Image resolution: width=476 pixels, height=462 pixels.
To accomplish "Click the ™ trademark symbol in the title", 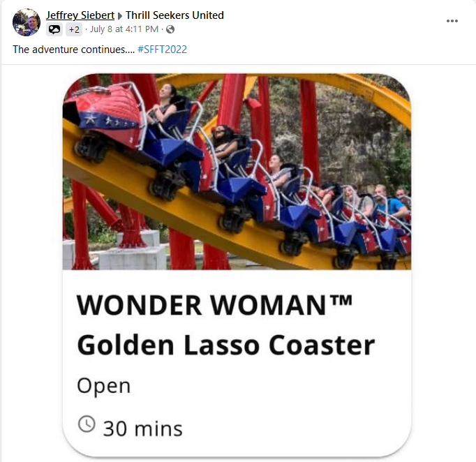I will tap(341, 301).
